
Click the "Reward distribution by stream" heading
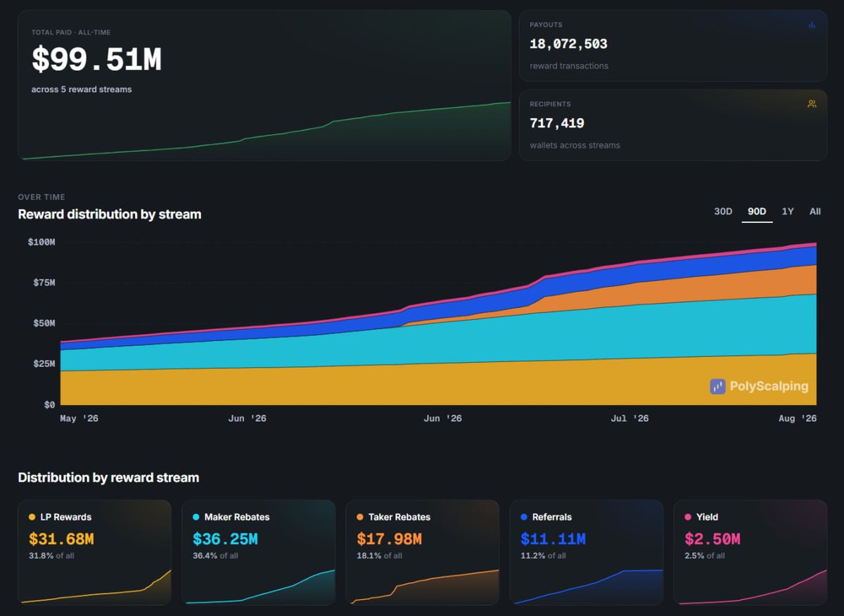(x=110, y=214)
